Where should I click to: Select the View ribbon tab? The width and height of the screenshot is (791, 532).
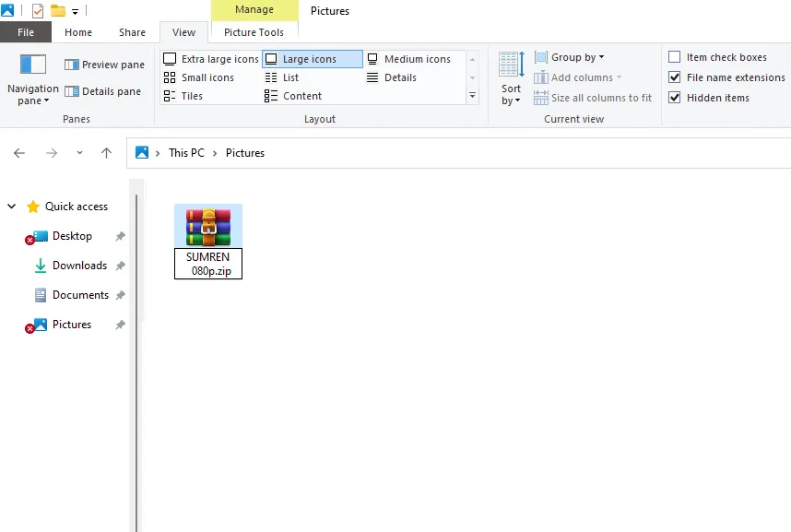point(183,32)
